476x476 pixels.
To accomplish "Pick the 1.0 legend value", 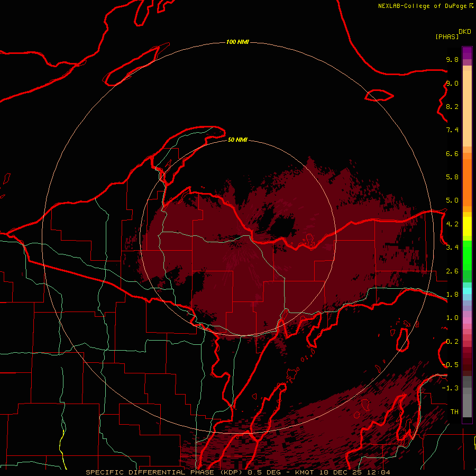I will pos(452,318).
